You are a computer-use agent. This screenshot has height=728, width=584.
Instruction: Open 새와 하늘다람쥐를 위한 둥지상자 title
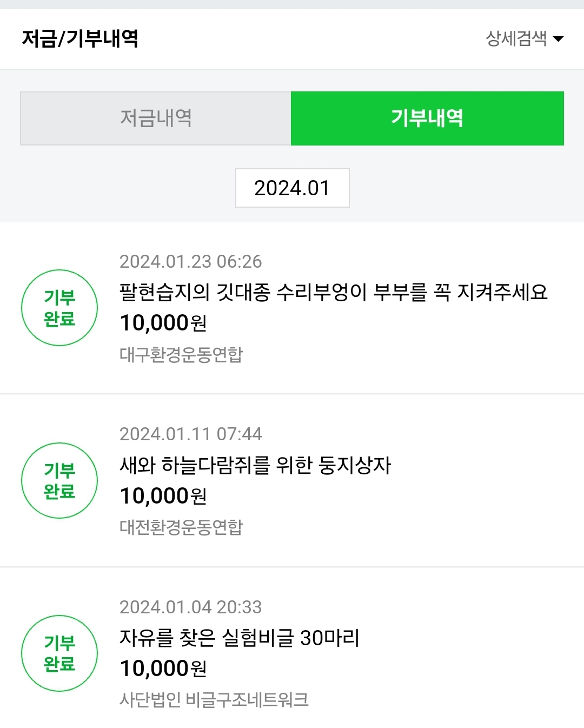[255, 465]
